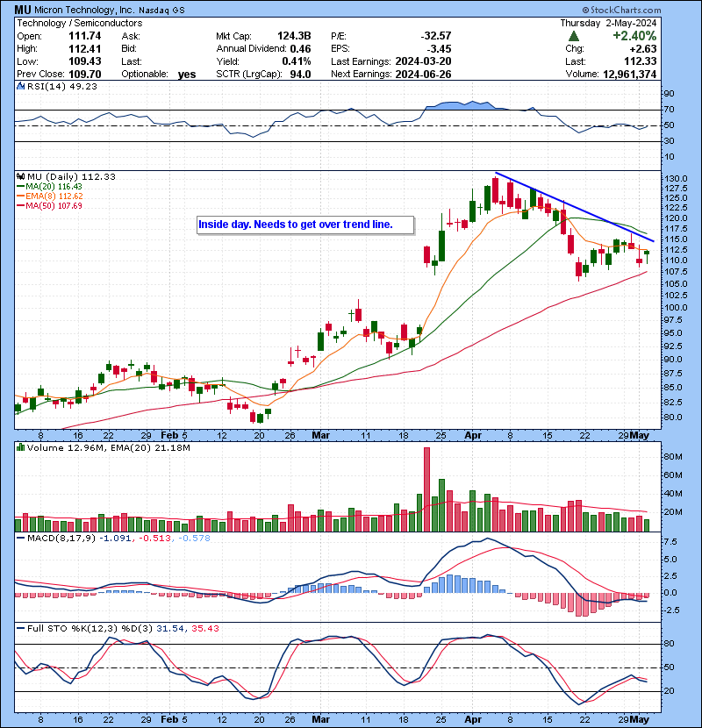702x728 pixels.
Task: Click the Micron Technology, Inc. company name
Action: tap(84, 10)
